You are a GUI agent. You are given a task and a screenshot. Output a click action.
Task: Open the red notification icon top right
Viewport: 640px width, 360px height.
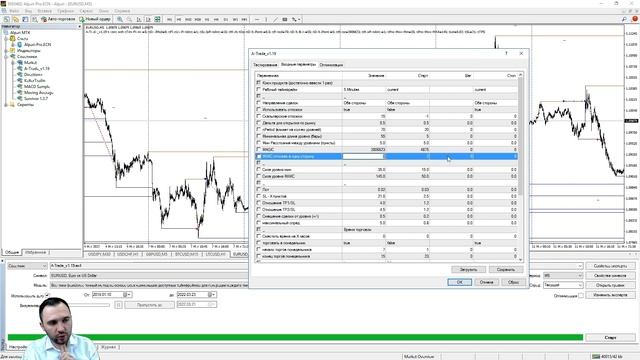(x=635, y=19)
